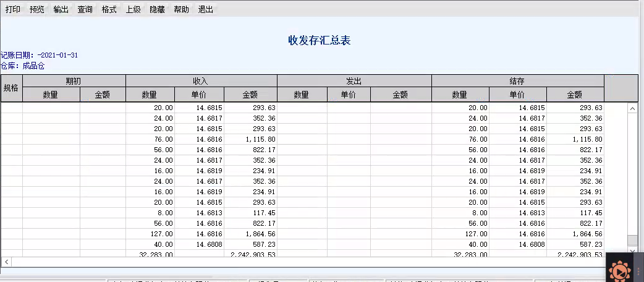The width and height of the screenshot is (644, 282).
Task: Open the 帮助 menu item
Action: [181, 9]
